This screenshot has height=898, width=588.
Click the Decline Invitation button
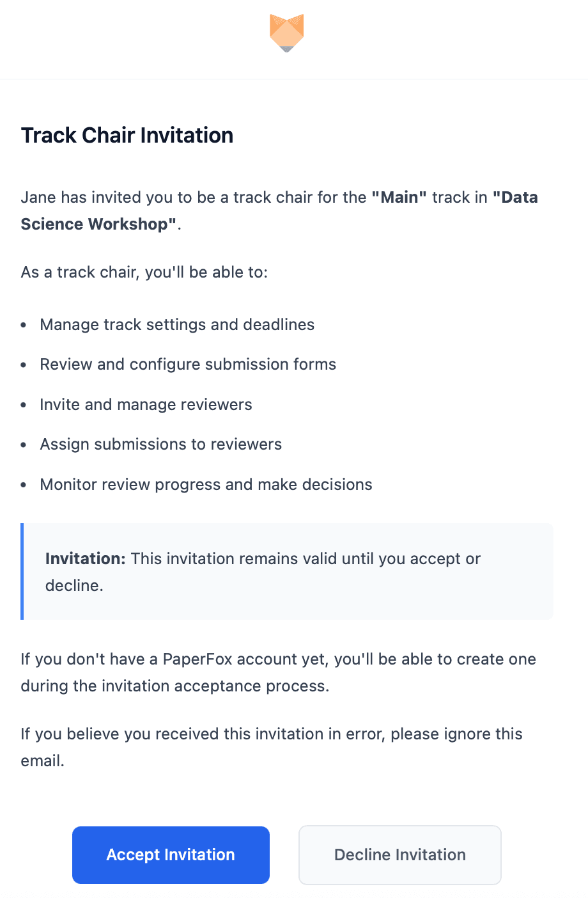tap(399, 855)
